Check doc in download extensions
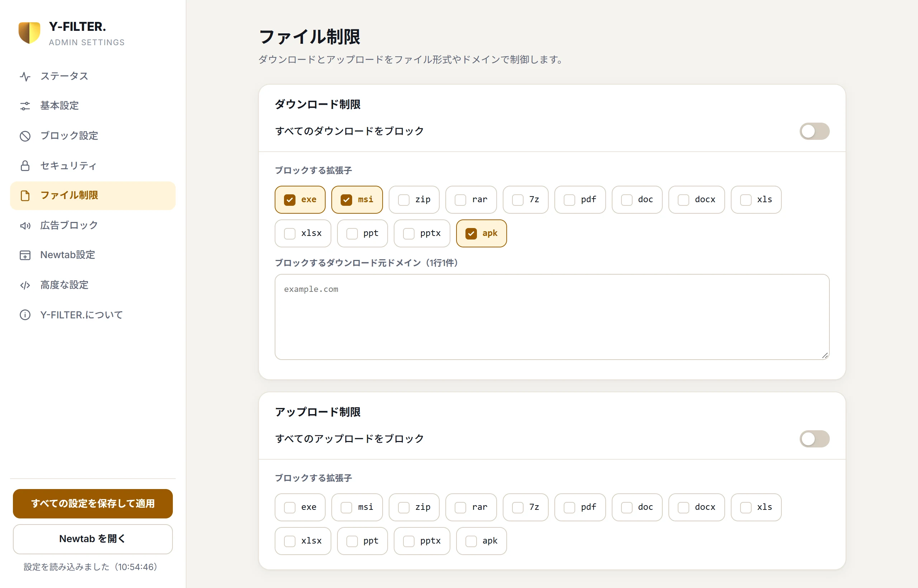Image resolution: width=918 pixels, height=588 pixels. (x=637, y=200)
